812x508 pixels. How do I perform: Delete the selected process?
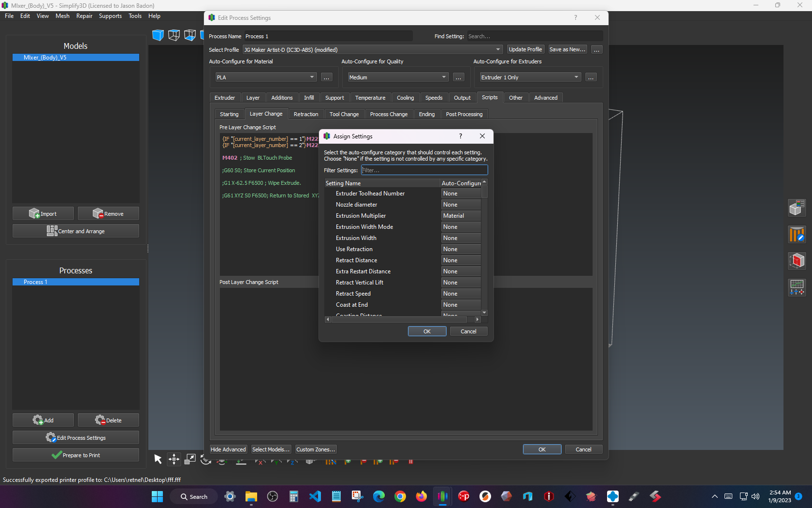[108, 420]
